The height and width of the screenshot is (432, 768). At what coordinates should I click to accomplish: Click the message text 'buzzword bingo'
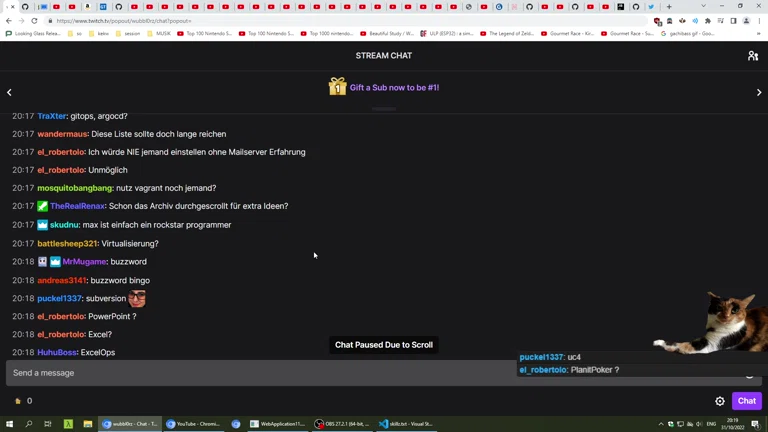(x=120, y=280)
